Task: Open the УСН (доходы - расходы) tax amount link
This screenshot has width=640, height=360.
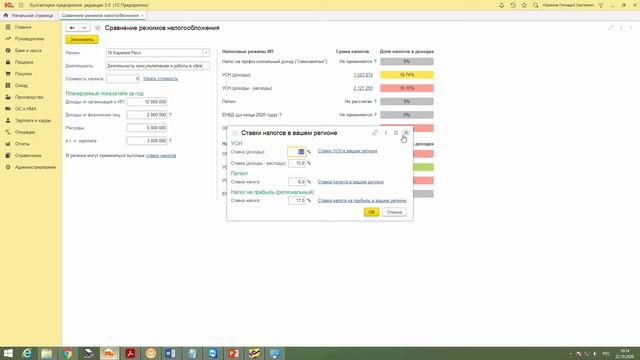Action: (363, 88)
